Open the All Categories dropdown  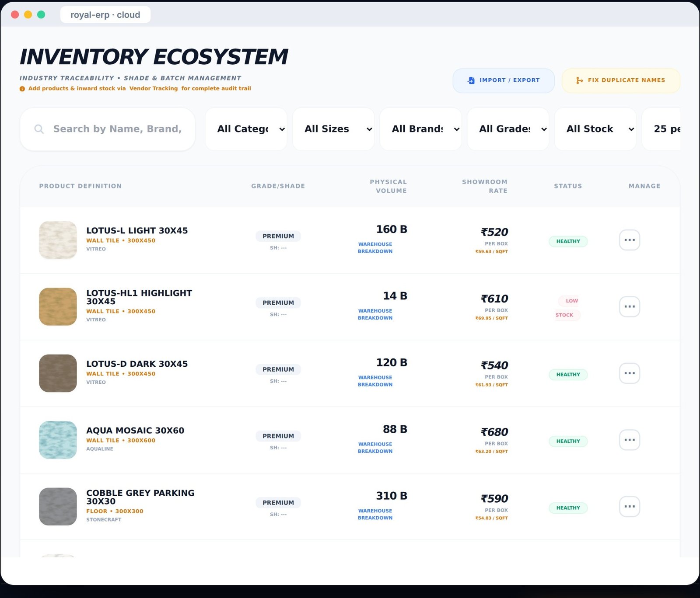246,129
